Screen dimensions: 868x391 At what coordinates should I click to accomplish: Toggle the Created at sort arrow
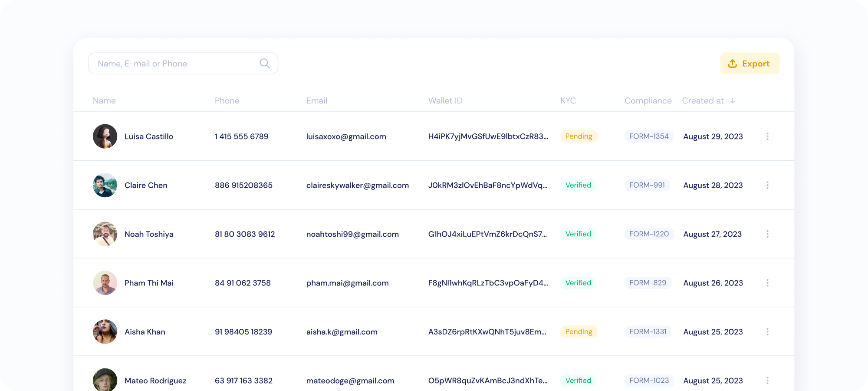tap(733, 101)
